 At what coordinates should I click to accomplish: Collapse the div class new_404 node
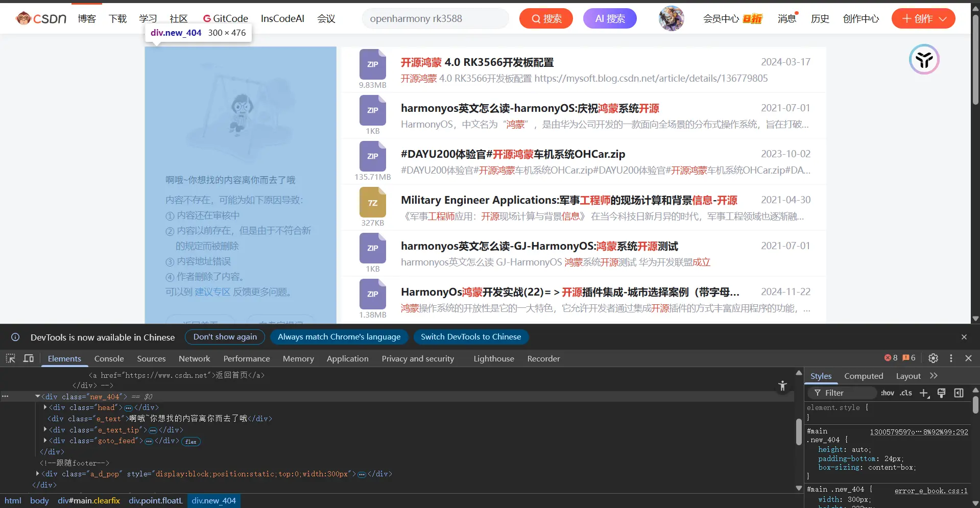click(x=37, y=396)
